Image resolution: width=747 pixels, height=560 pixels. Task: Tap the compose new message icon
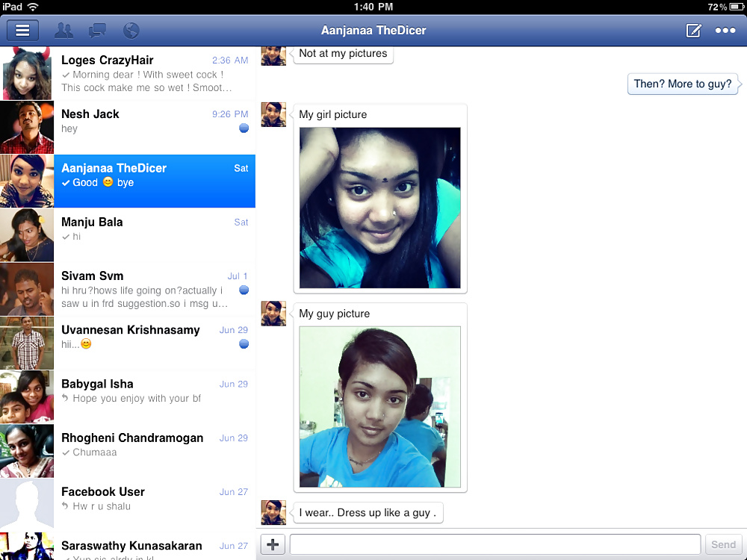click(x=693, y=31)
